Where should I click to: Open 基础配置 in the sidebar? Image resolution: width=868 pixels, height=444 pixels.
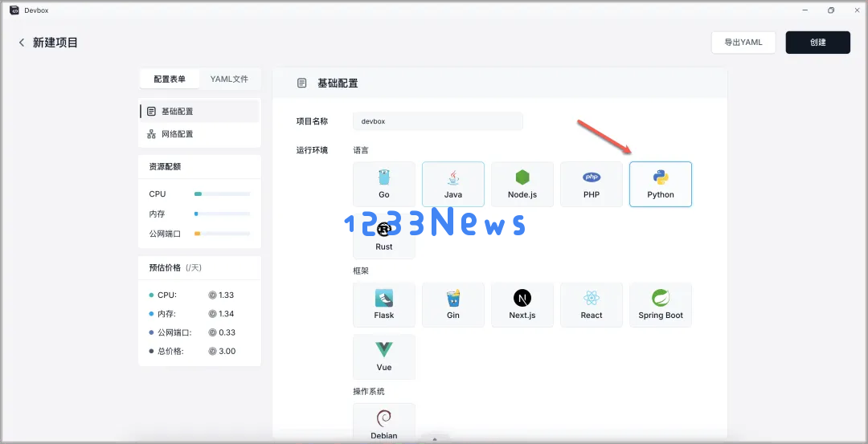pyautogui.click(x=199, y=111)
